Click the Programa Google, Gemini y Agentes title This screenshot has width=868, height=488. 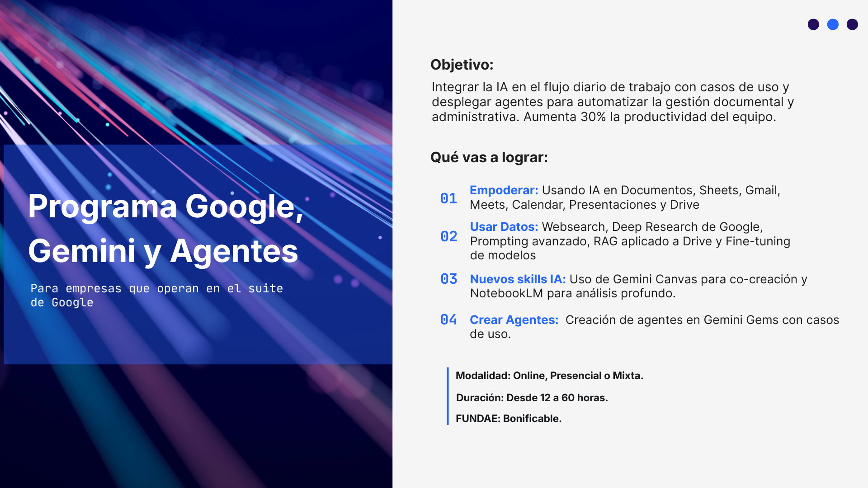tap(165, 228)
